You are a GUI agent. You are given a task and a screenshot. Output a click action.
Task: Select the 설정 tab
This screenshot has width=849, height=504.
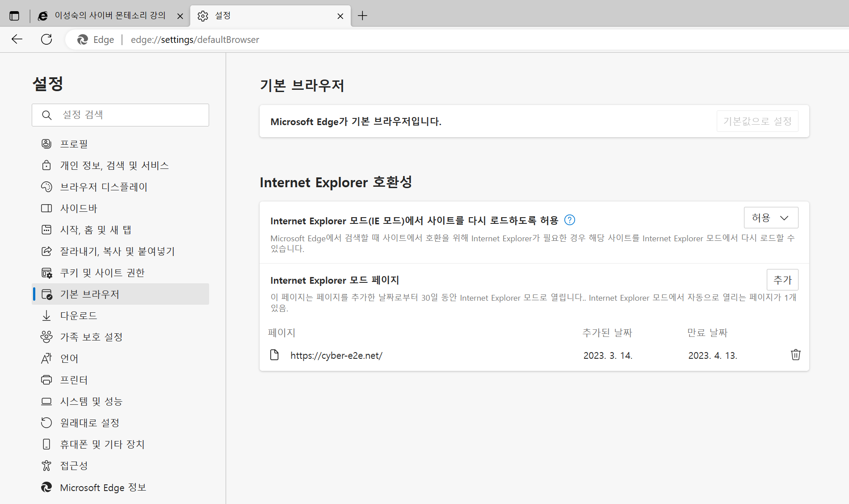coord(267,16)
